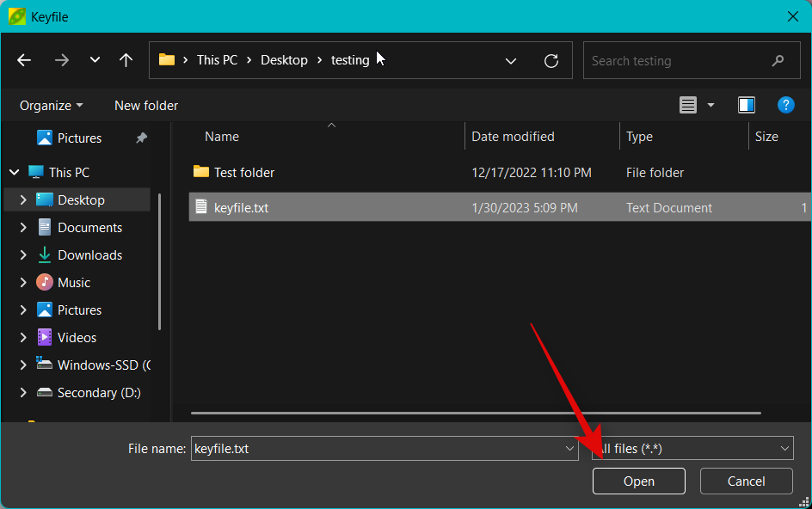
Task: Select the Test folder item
Action: pos(244,172)
